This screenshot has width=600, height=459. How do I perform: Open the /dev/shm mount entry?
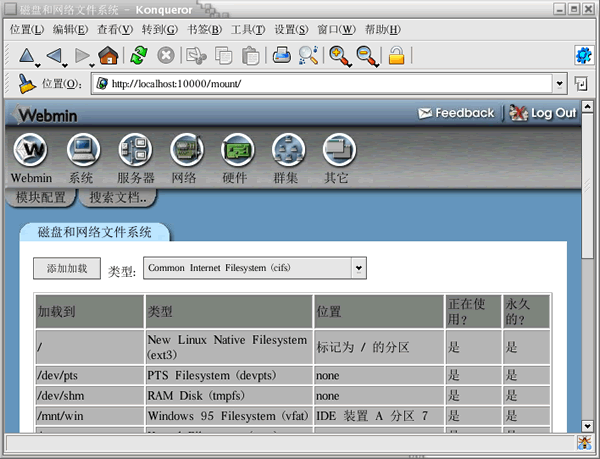60,396
